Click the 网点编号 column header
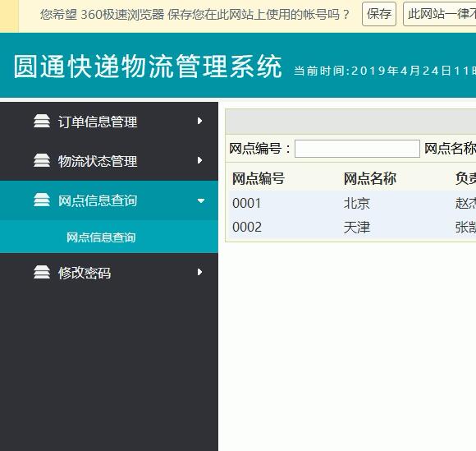The width and height of the screenshot is (476, 451). [x=259, y=178]
